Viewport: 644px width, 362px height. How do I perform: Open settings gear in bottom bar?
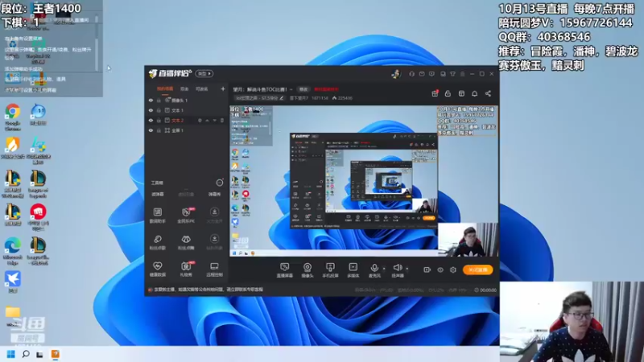453,269
